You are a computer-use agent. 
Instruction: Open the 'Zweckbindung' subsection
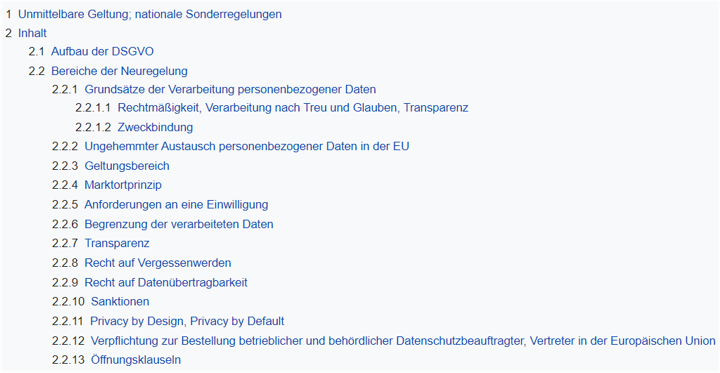click(x=155, y=127)
